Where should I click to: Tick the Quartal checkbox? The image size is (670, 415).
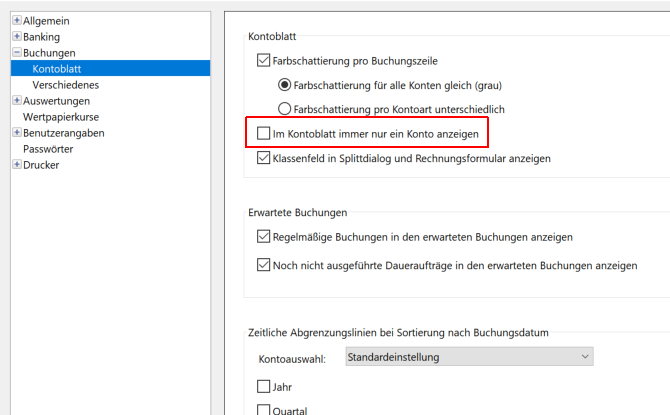pyautogui.click(x=263, y=410)
